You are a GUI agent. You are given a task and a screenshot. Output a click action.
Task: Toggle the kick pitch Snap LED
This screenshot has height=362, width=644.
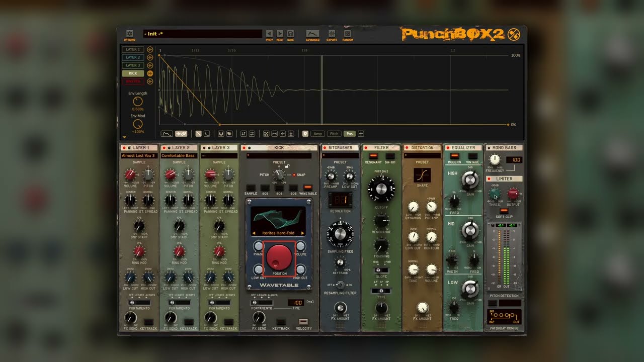[x=294, y=175]
